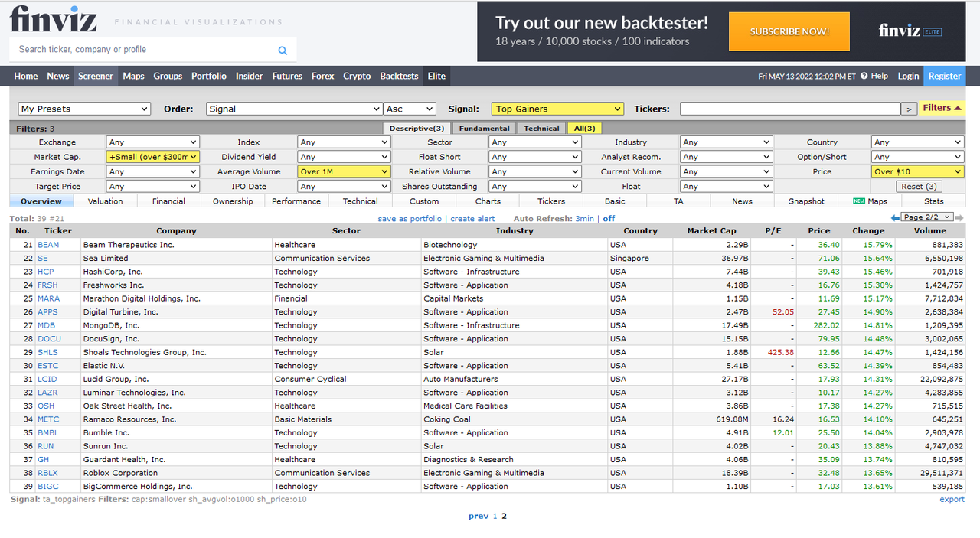
Task: Click save as portfolio link
Action: [x=410, y=219]
